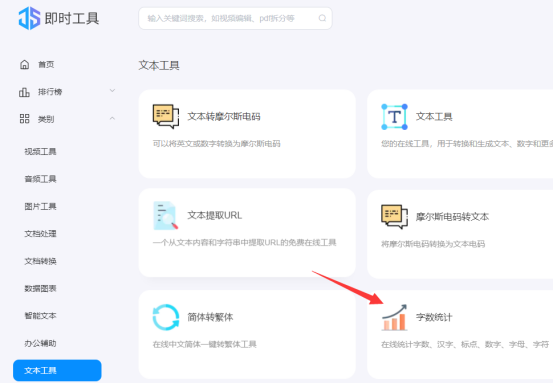Open the 数据图表 category
Screen dimensions: 553x384
pyautogui.click(x=40, y=288)
